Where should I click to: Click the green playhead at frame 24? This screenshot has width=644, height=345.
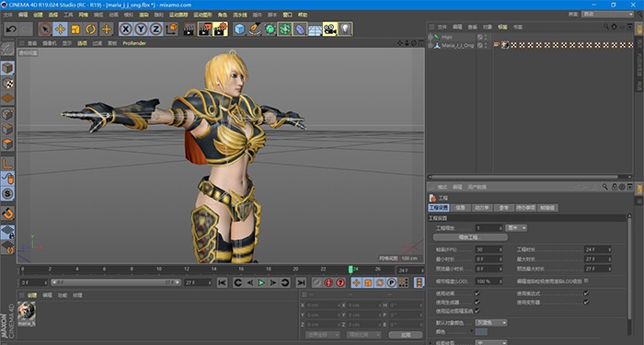[351, 270]
